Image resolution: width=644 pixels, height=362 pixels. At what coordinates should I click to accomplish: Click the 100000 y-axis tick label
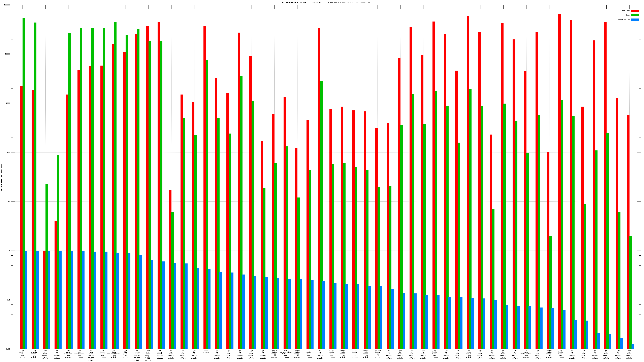pos(7,5)
